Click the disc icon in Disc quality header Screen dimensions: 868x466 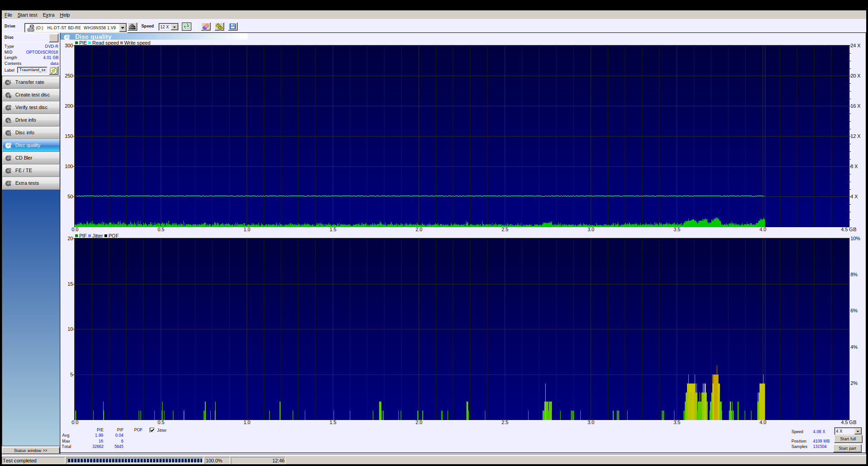tap(67, 37)
